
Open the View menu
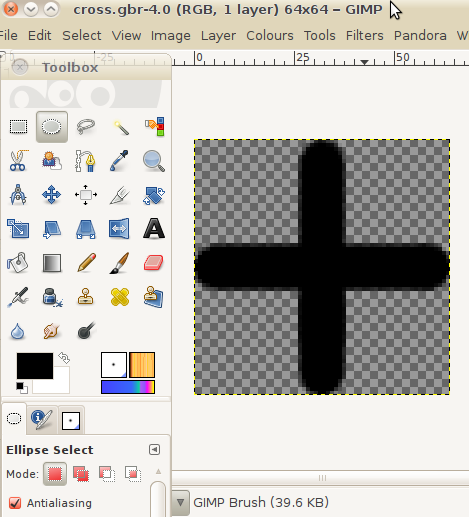coord(126,35)
